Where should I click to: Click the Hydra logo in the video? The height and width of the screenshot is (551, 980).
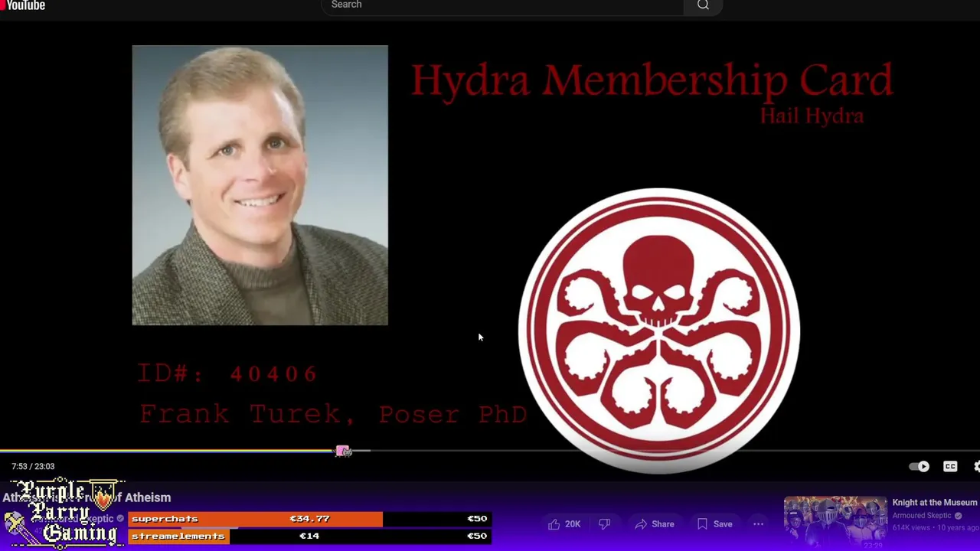coord(659,331)
